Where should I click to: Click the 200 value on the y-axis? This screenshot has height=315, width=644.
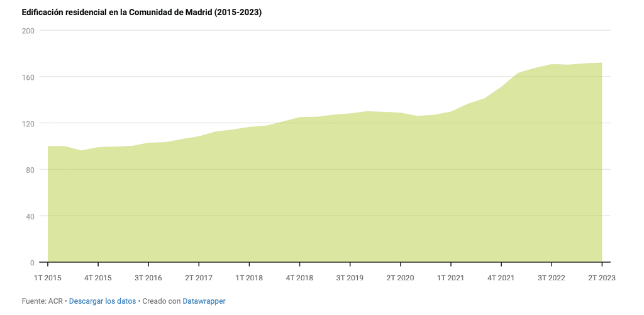(x=28, y=31)
